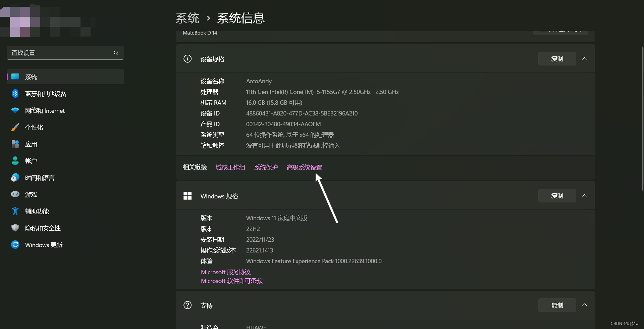Open the 高级系统设置 link
The height and width of the screenshot is (329, 644).
[304, 167]
